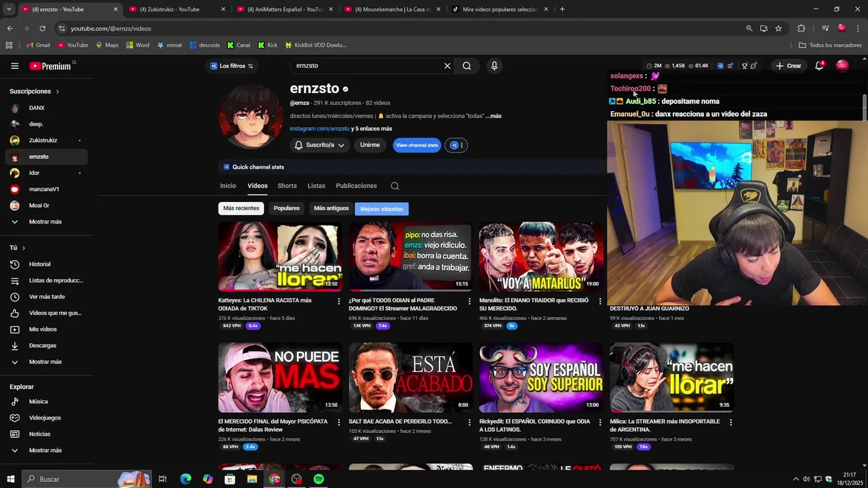Switch to Zukistrukiz browser tab

click(x=176, y=9)
